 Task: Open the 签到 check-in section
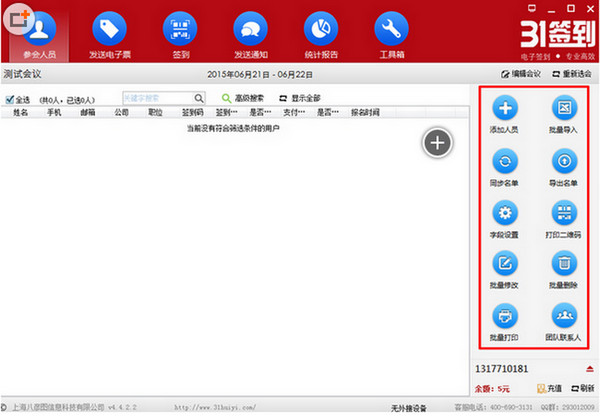[x=180, y=35]
